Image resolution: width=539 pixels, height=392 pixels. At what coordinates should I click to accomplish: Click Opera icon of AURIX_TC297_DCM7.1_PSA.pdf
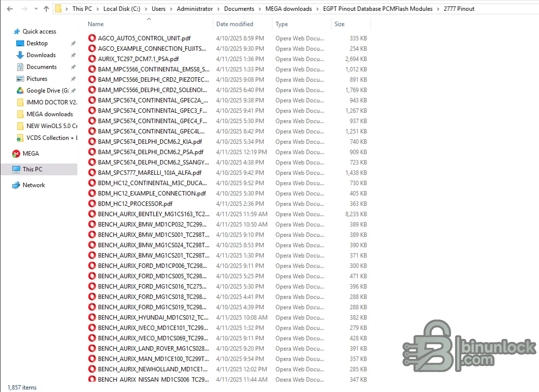(92, 59)
